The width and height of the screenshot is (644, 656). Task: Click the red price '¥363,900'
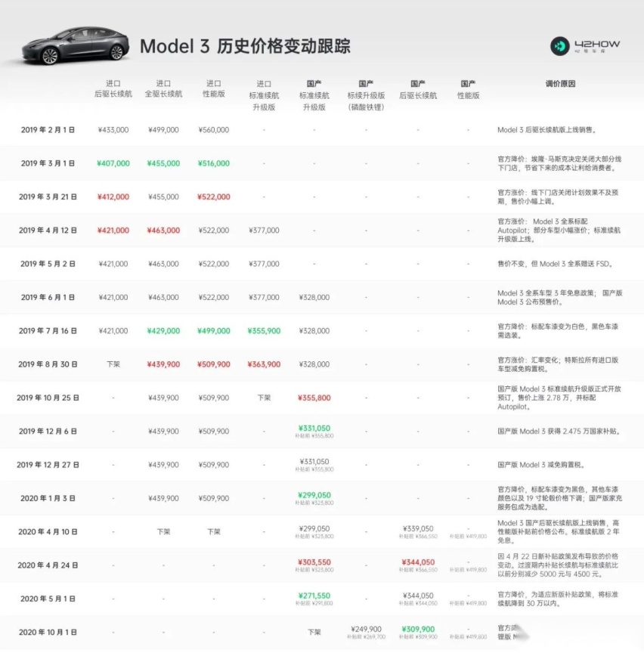pyautogui.click(x=264, y=364)
